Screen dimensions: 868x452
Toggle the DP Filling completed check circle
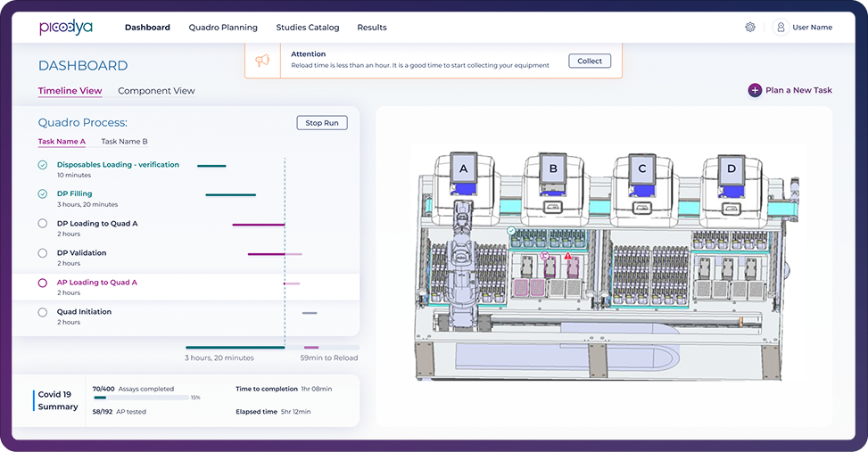[x=43, y=193]
